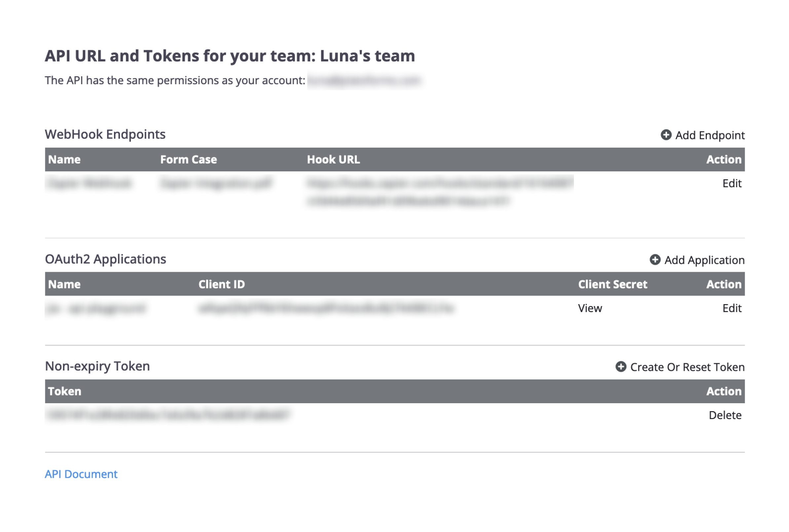Click the blurred Form Case value
Screen dimensions: 789x532
216,183
